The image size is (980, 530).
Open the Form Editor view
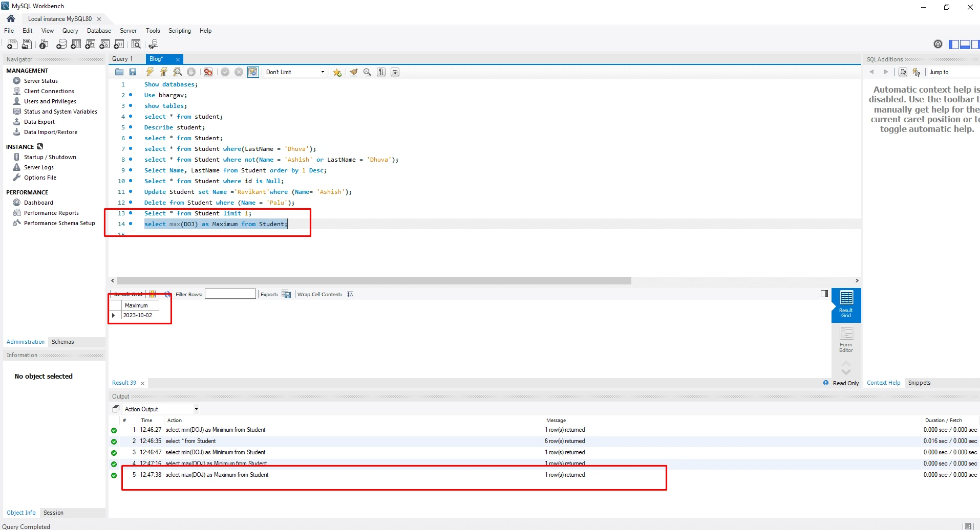click(x=846, y=339)
